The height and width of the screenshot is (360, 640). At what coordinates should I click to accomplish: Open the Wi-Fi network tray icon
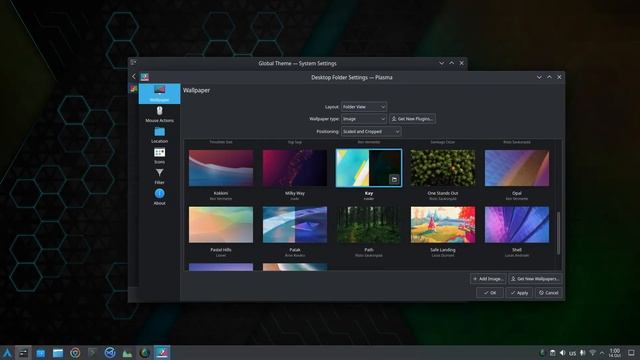pos(593,353)
